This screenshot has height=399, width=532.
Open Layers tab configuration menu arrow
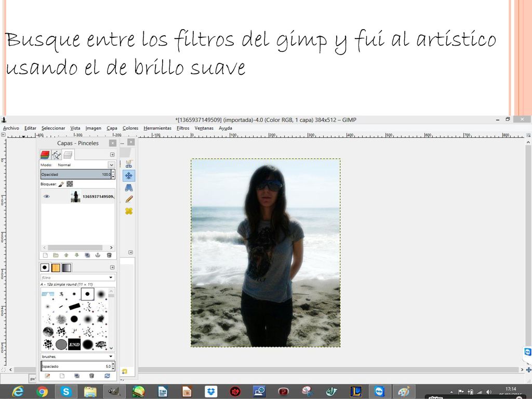click(112, 155)
